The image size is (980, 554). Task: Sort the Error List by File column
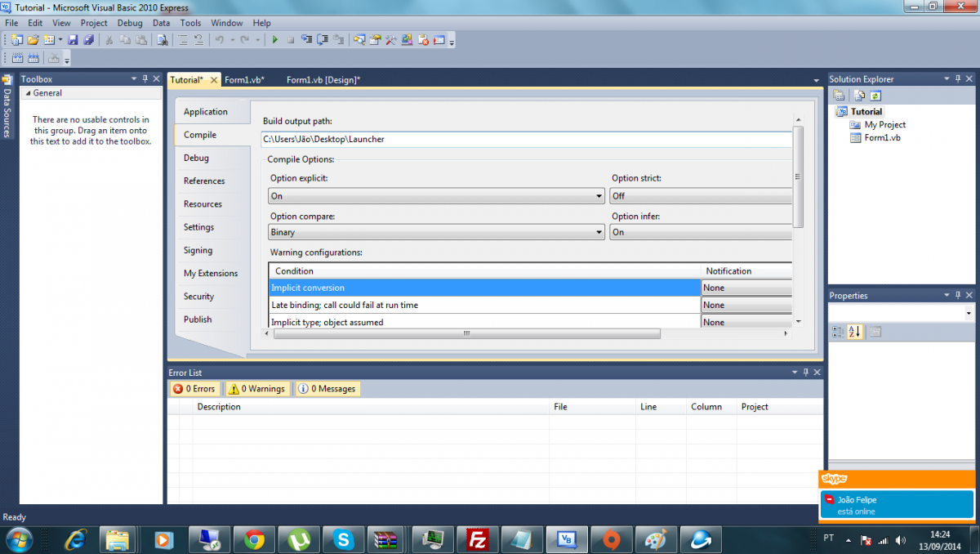point(592,407)
